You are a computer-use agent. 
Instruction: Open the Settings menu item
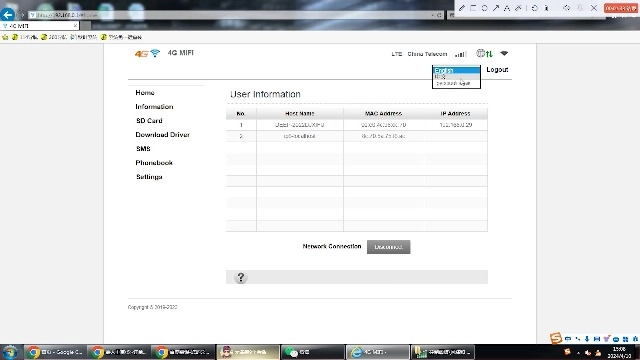pos(149,177)
